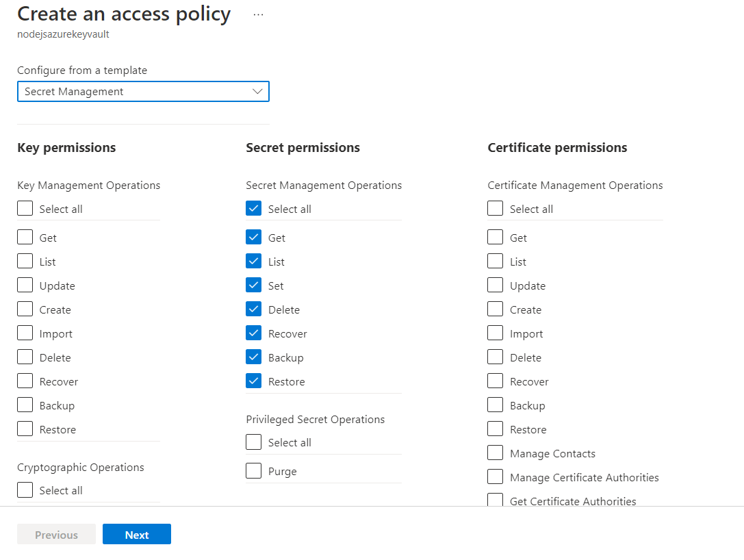Enable Select all for Key Management Operations
This screenshot has height=560, width=744.
point(25,209)
